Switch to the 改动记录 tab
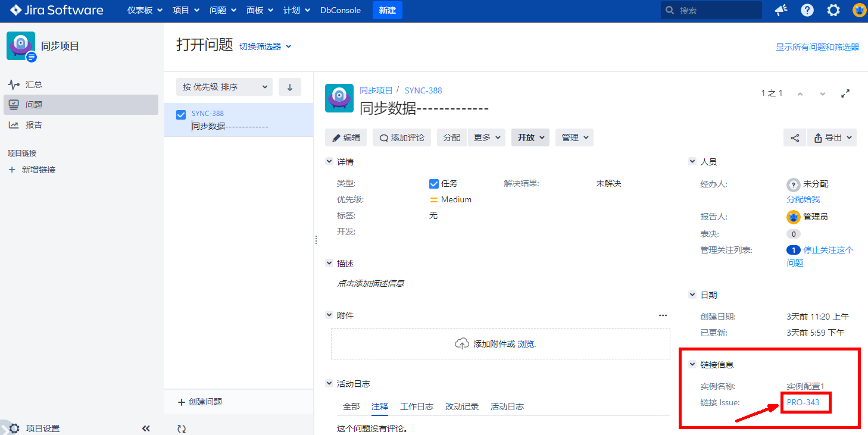This screenshot has width=868, height=435. click(461, 406)
